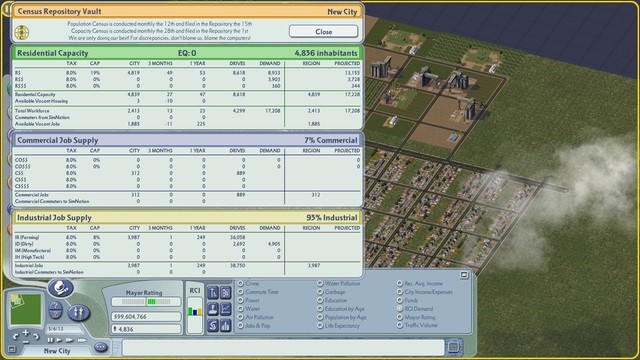This screenshot has width=640, height=360.
Task: Click the New City name tab
Action: [x=57, y=351]
